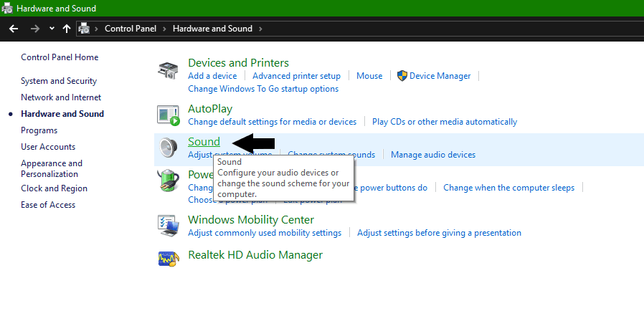Select Hardware and Sound in sidebar
The width and height of the screenshot is (644, 331).
[62, 114]
